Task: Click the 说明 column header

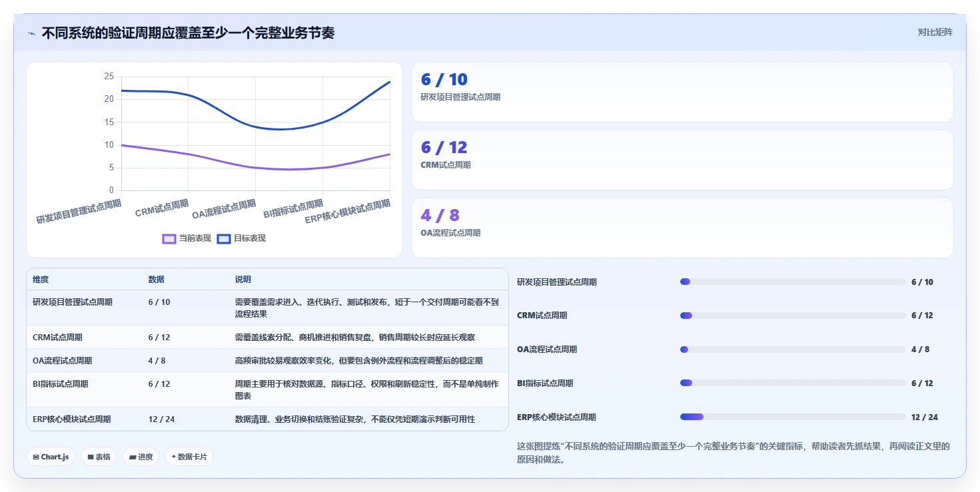Action: [243, 280]
